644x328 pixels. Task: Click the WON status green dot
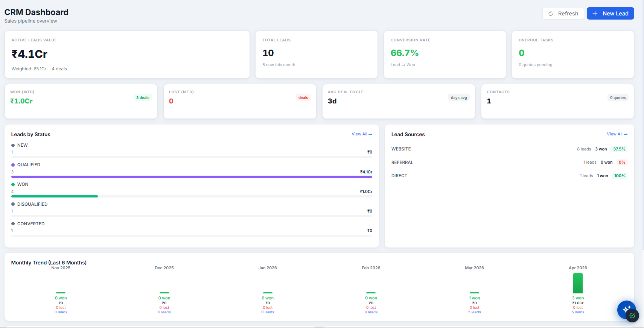coord(13,184)
